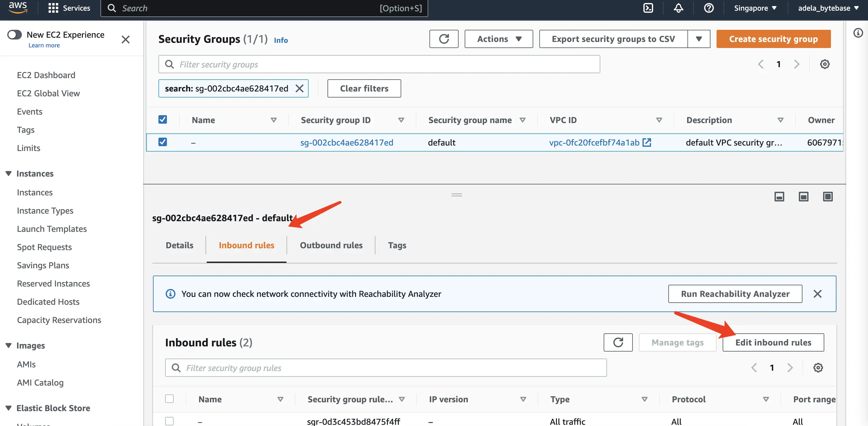Focus the top AWS Search bar

click(264, 8)
